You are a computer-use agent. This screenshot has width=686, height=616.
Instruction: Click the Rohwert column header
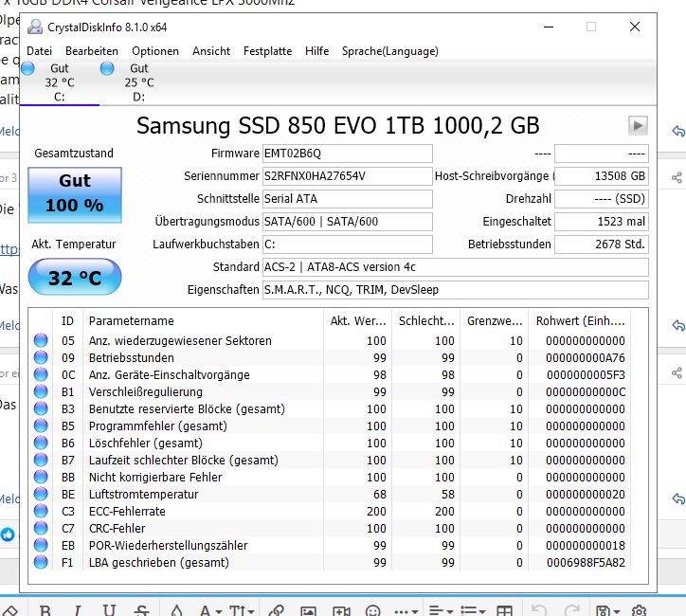click(x=580, y=321)
